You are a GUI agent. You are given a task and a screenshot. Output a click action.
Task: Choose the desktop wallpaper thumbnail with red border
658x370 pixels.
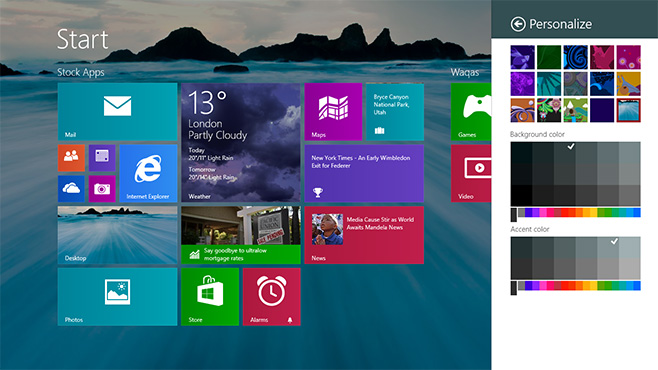pos(629,110)
